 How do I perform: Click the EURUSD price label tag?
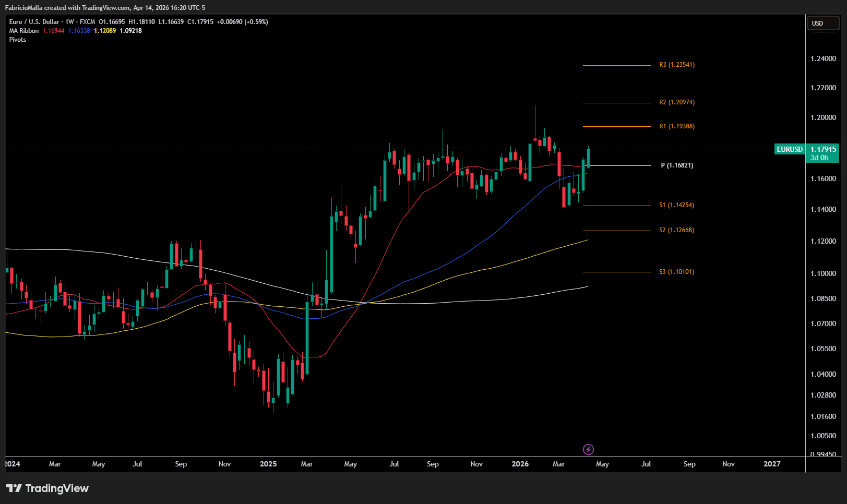click(x=789, y=149)
